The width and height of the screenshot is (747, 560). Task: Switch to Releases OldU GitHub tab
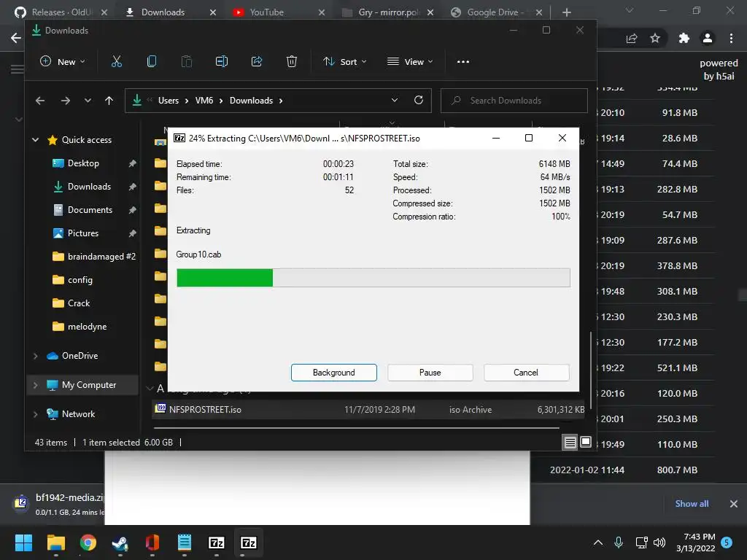pos(60,12)
